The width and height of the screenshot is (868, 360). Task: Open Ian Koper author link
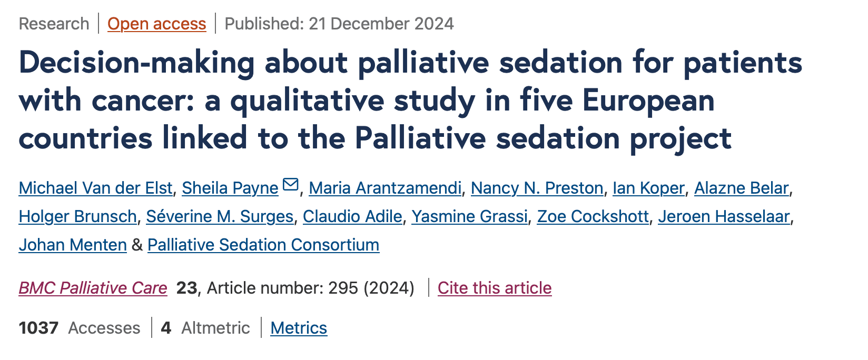tap(648, 188)
